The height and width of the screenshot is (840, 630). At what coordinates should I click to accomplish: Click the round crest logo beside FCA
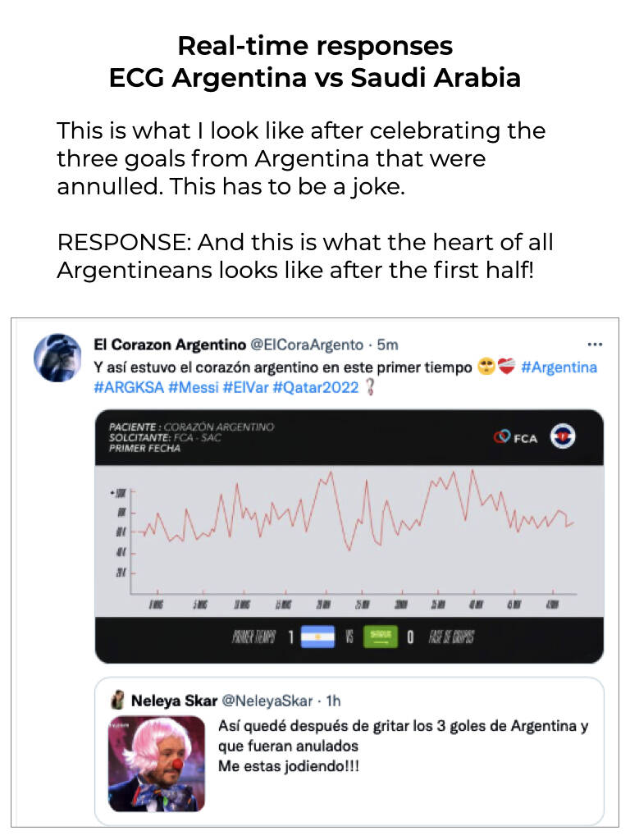(x=562, y=436)
